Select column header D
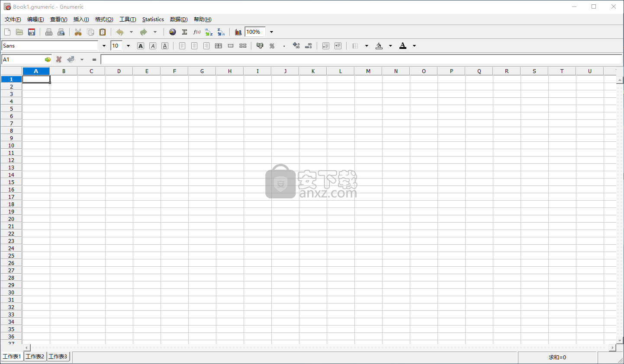 [x=119, y=71]
